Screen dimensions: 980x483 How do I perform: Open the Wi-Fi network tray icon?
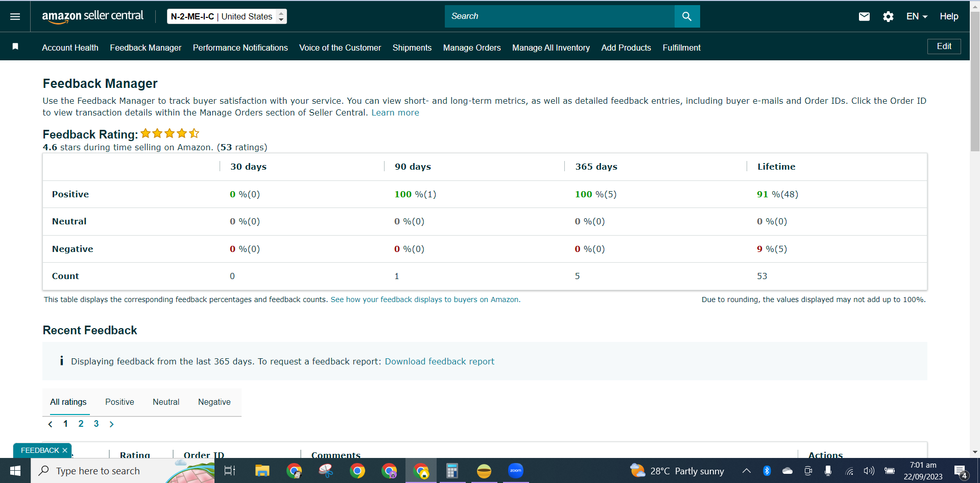click(x=849, y=471)
